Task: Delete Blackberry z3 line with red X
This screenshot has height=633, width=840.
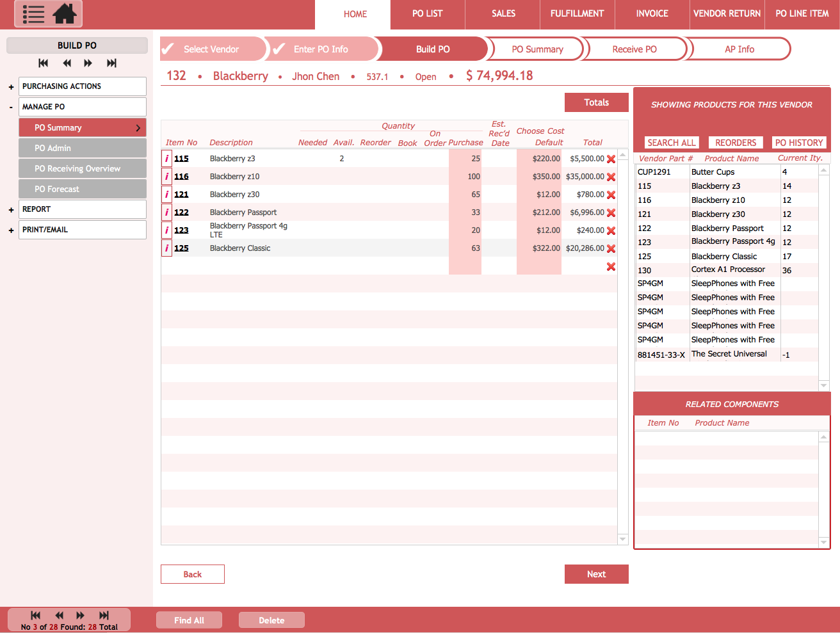Action: coord(611,159)
